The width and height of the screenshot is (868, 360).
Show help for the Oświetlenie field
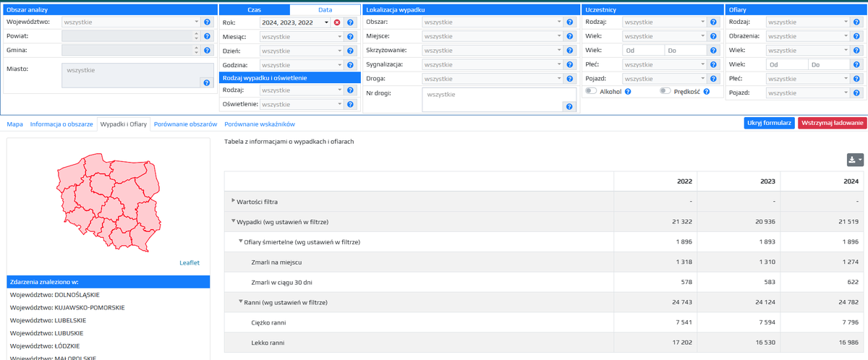tap(350, 105)
